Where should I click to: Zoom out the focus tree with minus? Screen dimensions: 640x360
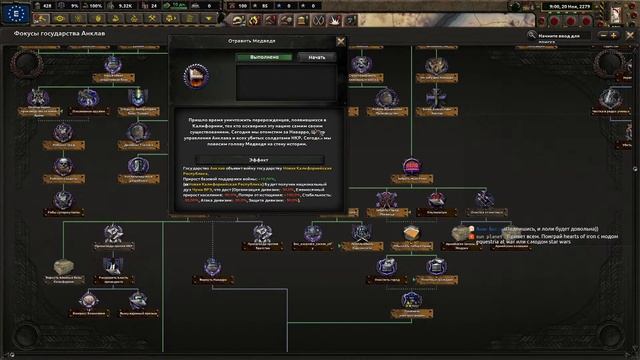click(x=603, y=36)
